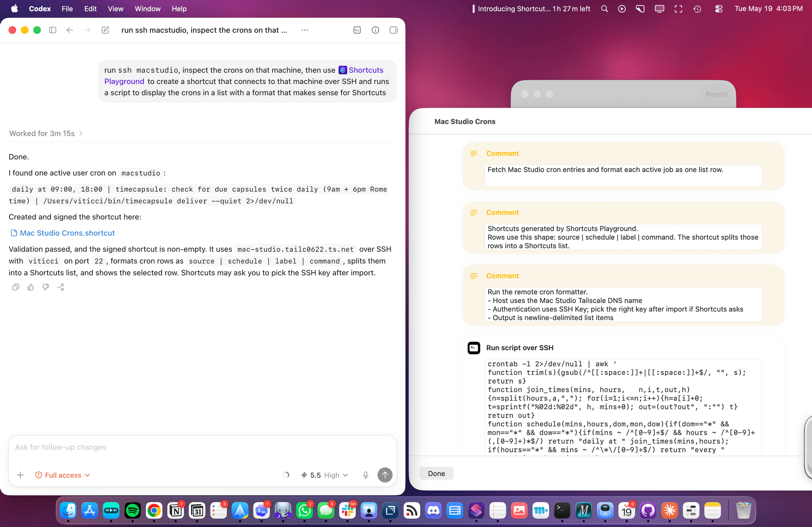Open Time Machine icon in menu bar
The width and height of the screenshot is (812, 527).
697,9
